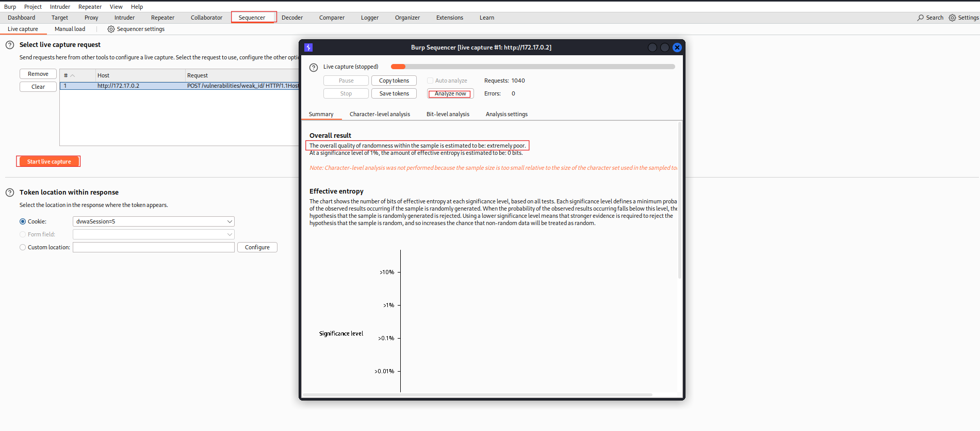980x431 pixels.
Task: Open the Live capture sub-tab
Action: pyautogui.click(x=23, y=29)
